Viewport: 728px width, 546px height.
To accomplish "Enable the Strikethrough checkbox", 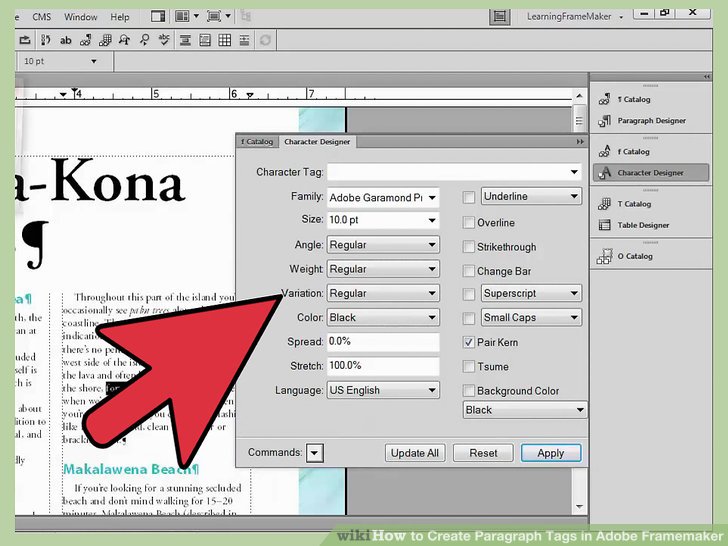I will coord(468,247).
